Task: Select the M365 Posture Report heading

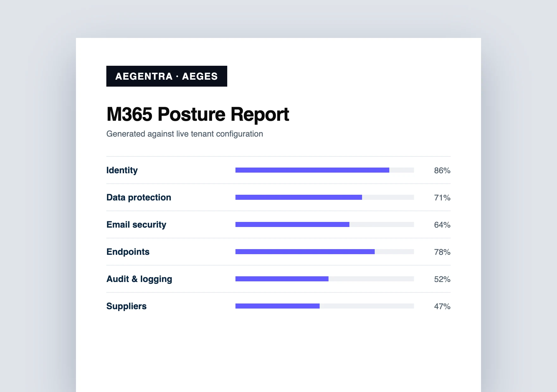Action: [x=198, y=114]
